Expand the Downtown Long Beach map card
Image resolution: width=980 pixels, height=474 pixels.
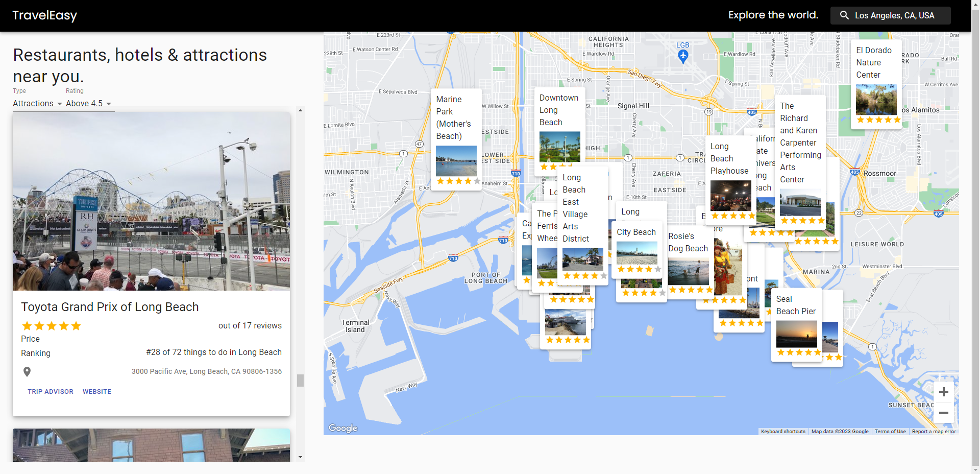[559, 110]
